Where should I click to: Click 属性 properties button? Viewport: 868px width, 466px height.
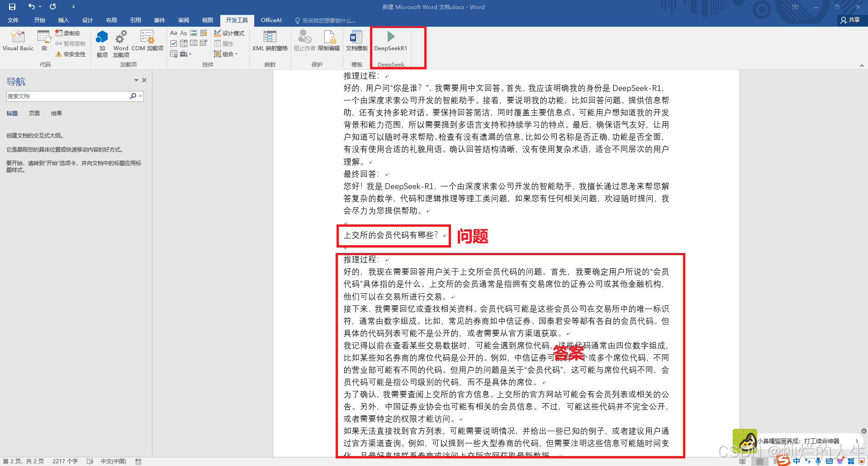pos(224,43)
